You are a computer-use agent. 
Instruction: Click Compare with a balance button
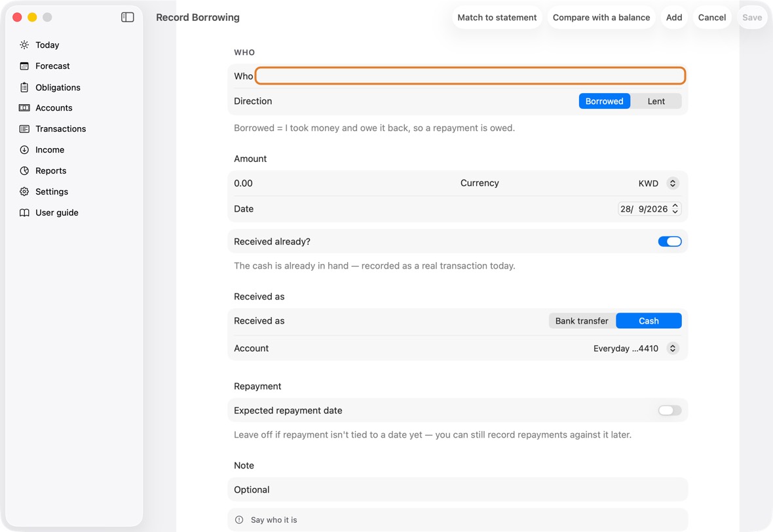click(601, 17)
